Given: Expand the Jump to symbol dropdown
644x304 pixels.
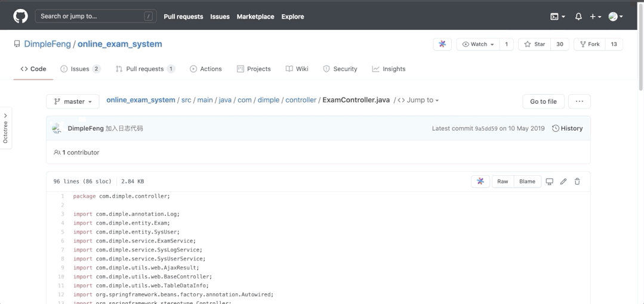Looking at the screenshot, I should click(418, 100).
